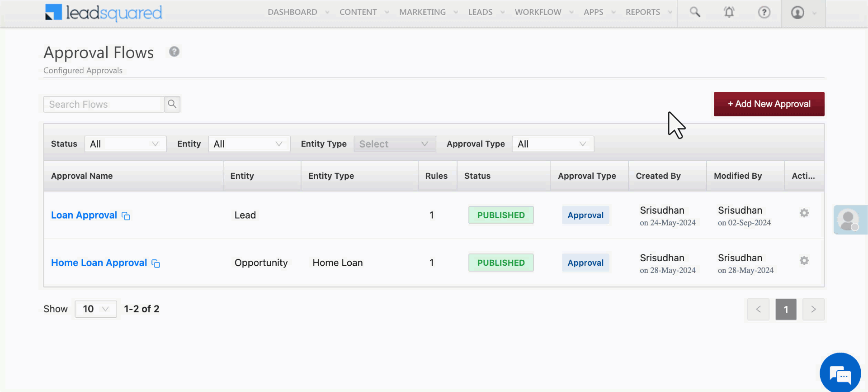Open the actions gear for Home Loan Approval
The image size is (868, 392).
click(804, 260)
